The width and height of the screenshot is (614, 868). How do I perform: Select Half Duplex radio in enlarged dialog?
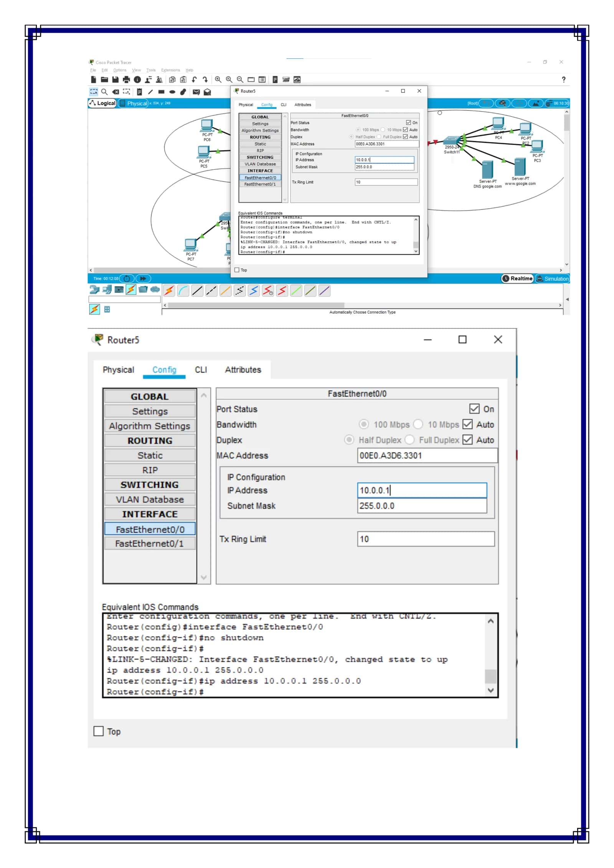349,439
